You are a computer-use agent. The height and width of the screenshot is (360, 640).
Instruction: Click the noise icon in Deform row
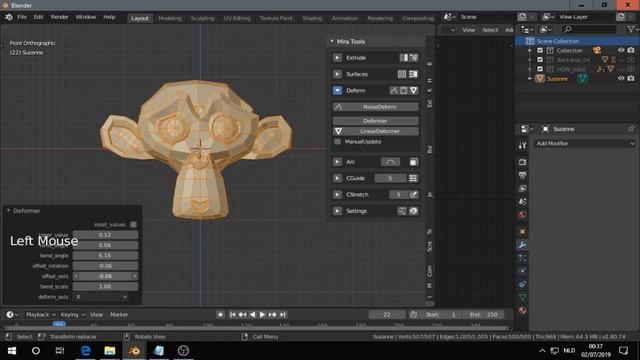(x=394, y=91)
